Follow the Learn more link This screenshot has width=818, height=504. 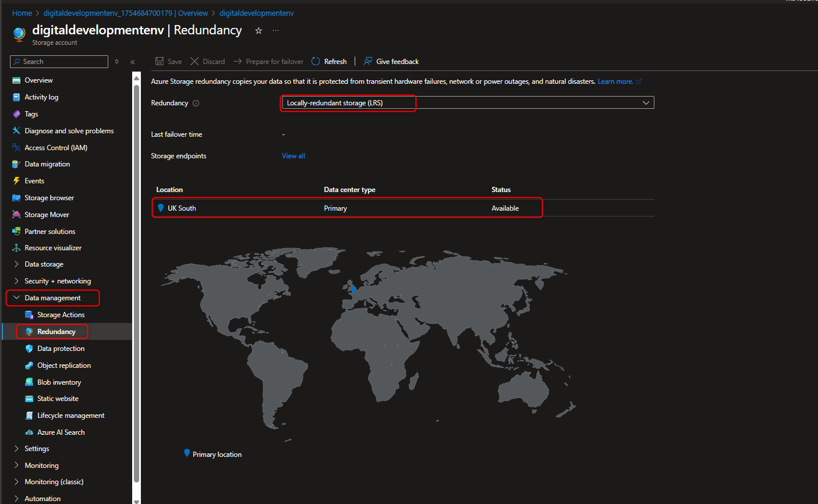click(x=615, y=81)
